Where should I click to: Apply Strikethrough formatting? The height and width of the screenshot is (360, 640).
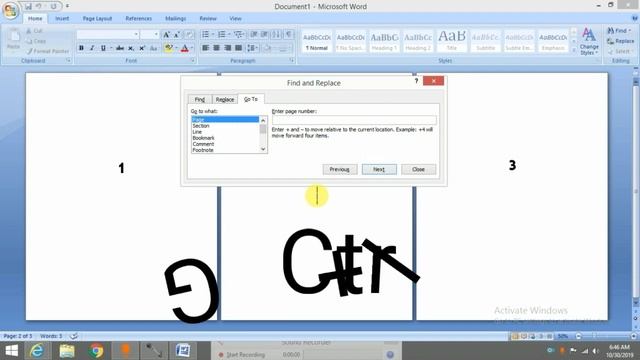point(120,48)
